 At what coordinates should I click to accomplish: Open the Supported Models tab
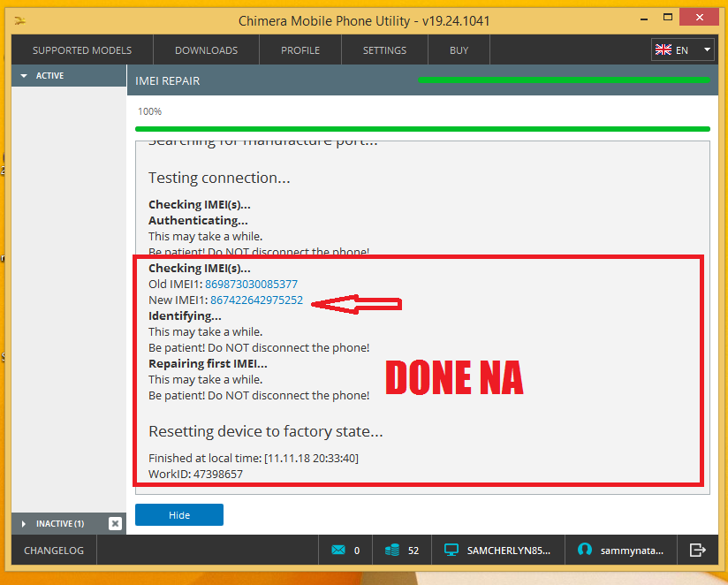pyautogui.click(x=82, y=50)
